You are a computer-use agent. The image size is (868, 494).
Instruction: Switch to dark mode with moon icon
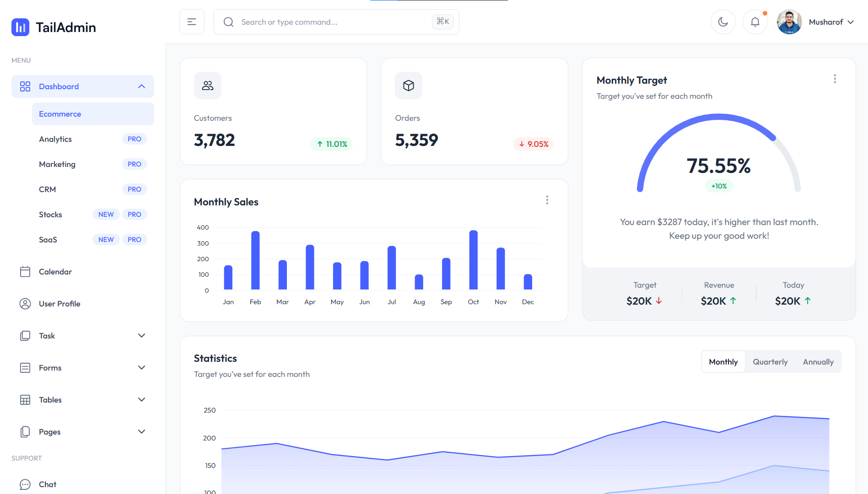[x=723, y=22]
